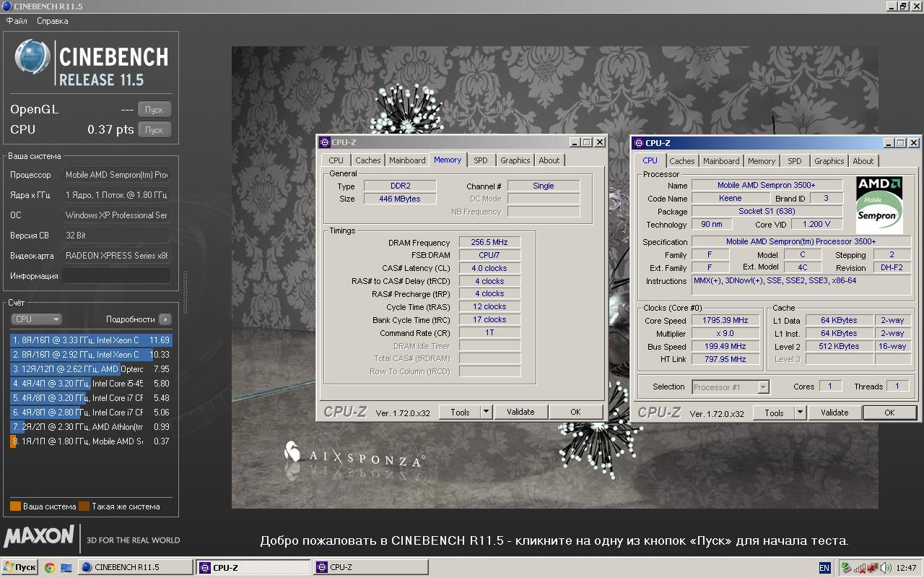The height and width of the screenshot is (578, 924).
Task: Open About tab in memory CPU-Z window
Action: pos(549,160)
